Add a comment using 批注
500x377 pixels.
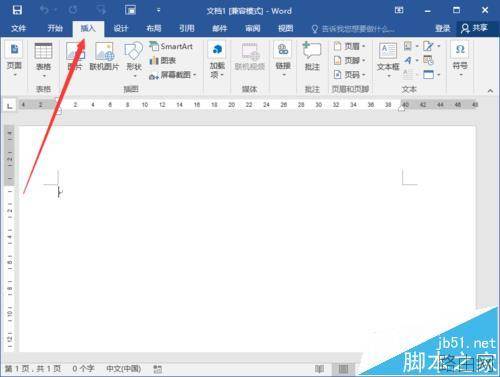312,57
